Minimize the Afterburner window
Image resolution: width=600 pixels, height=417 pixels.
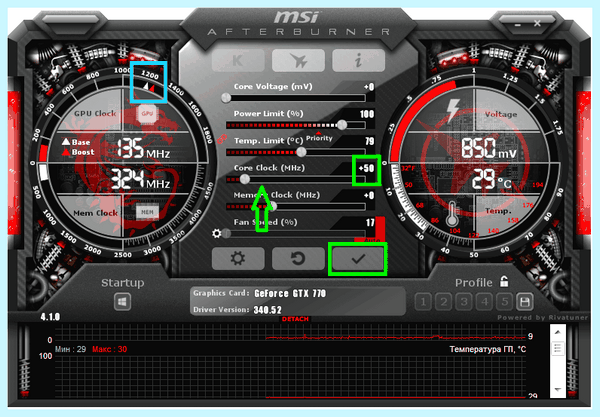[518, 24]
